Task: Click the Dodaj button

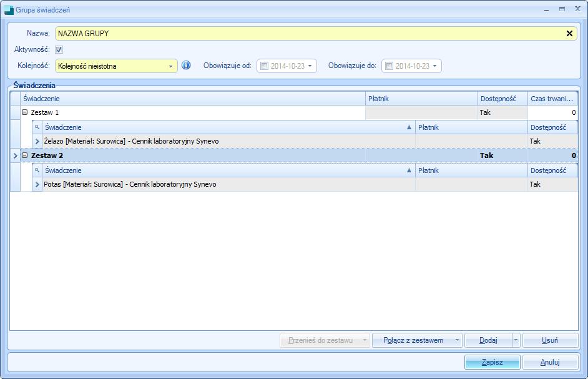Action: pyautogui.click(x=488, y=340)
